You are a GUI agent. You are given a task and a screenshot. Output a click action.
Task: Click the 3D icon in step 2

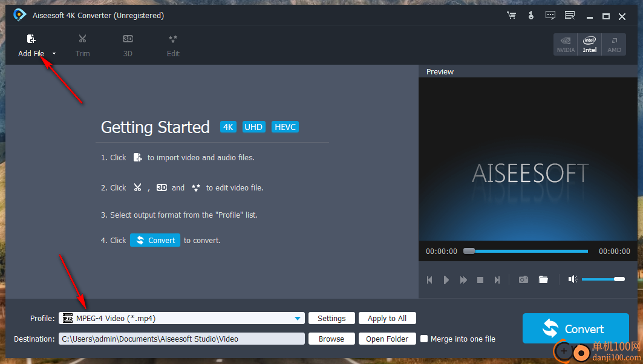pyautogui.click(x=162, y=187)
